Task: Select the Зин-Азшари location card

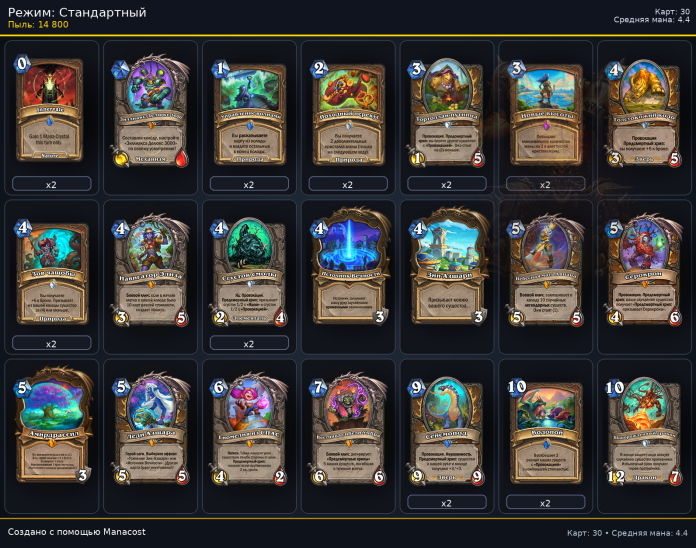Action: [x=447, y=266]
